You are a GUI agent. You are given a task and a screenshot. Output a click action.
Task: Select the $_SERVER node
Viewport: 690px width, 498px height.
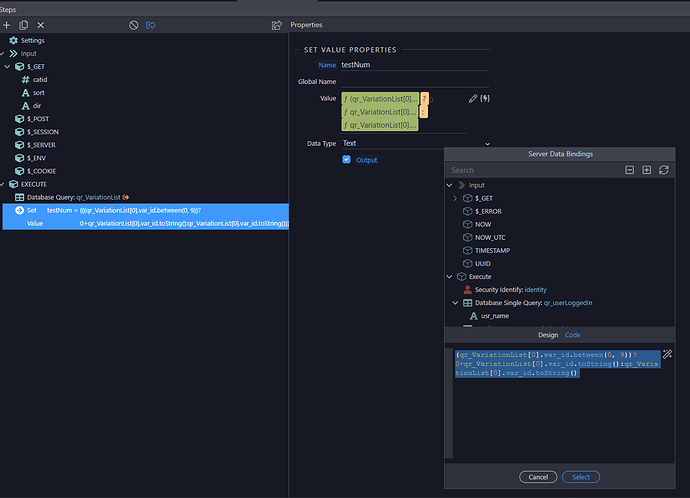pos(35,145)
